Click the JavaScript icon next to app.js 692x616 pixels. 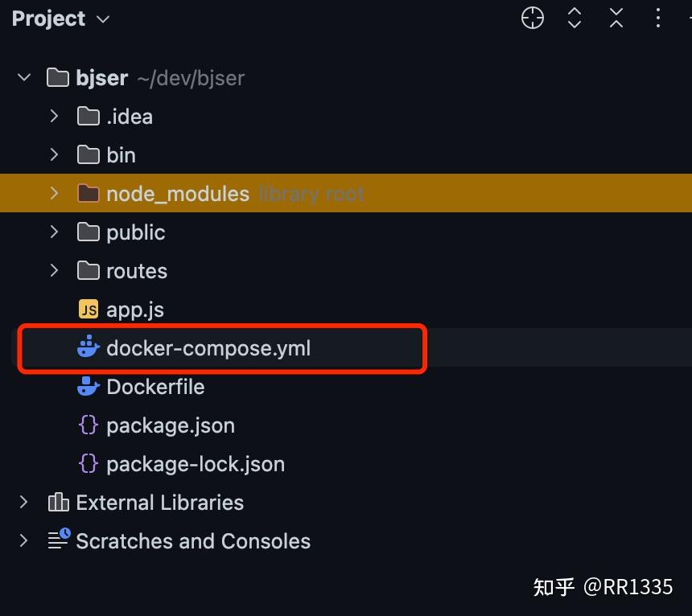89,309
